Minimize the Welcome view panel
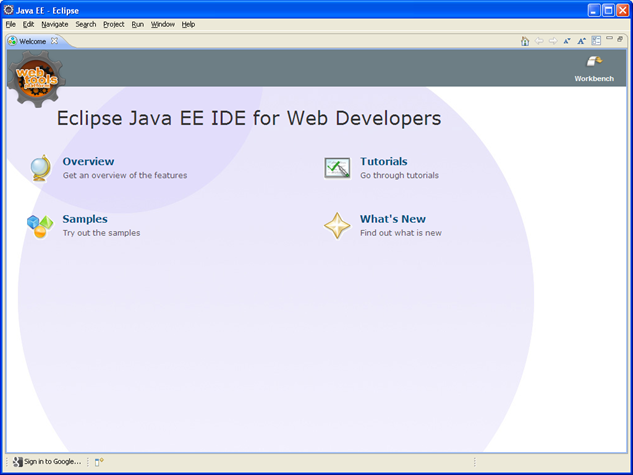Image resolution: width=633 pixels, height=475 pixels. pos(610,38)
